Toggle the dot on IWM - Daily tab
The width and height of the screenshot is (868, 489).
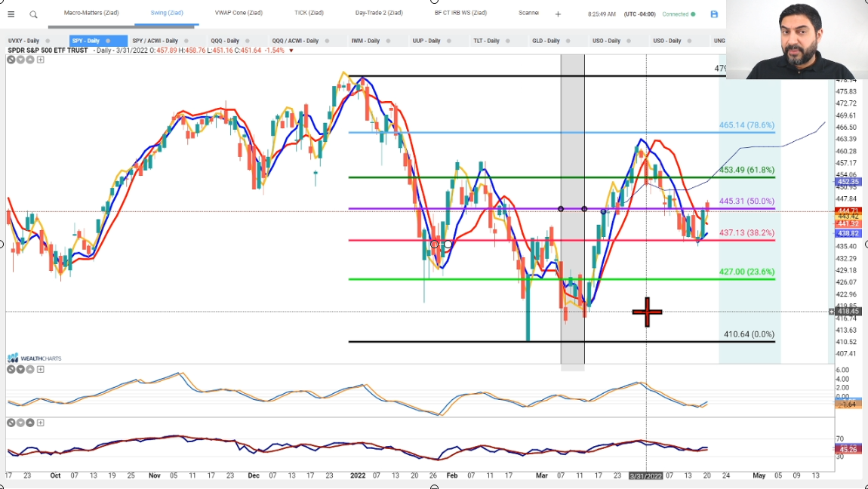point(388,41)
